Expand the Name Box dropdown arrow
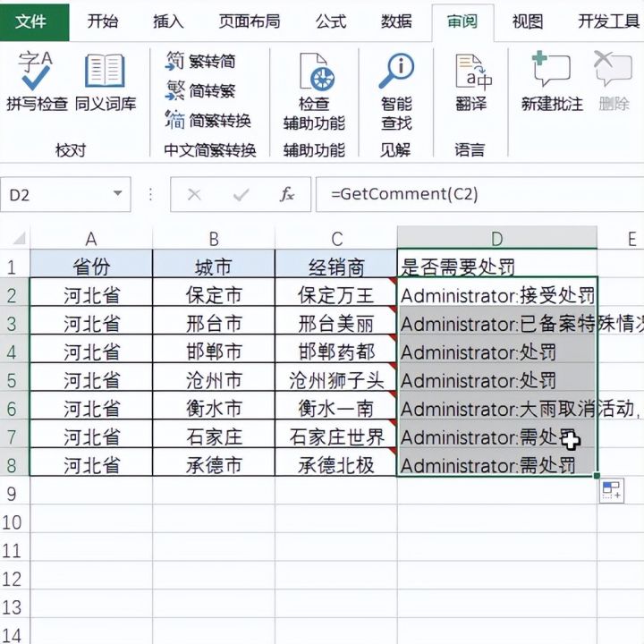 click(x=118, y=193)
